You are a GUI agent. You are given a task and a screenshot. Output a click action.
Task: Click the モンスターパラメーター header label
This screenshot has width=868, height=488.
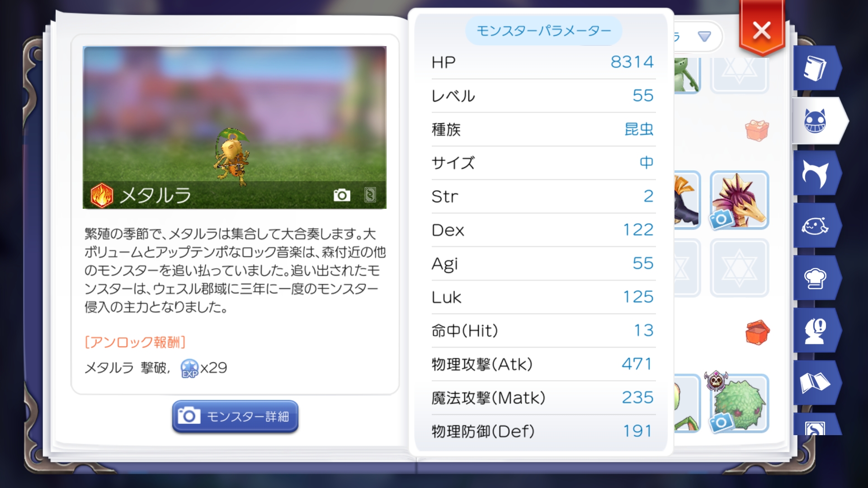pos(543,31)
